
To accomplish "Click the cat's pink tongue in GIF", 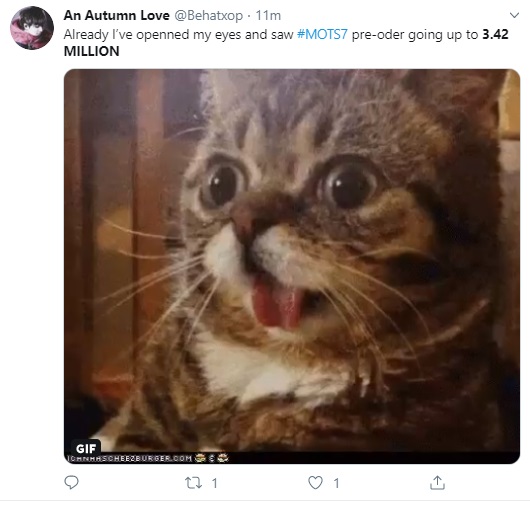I will [278, 304].
